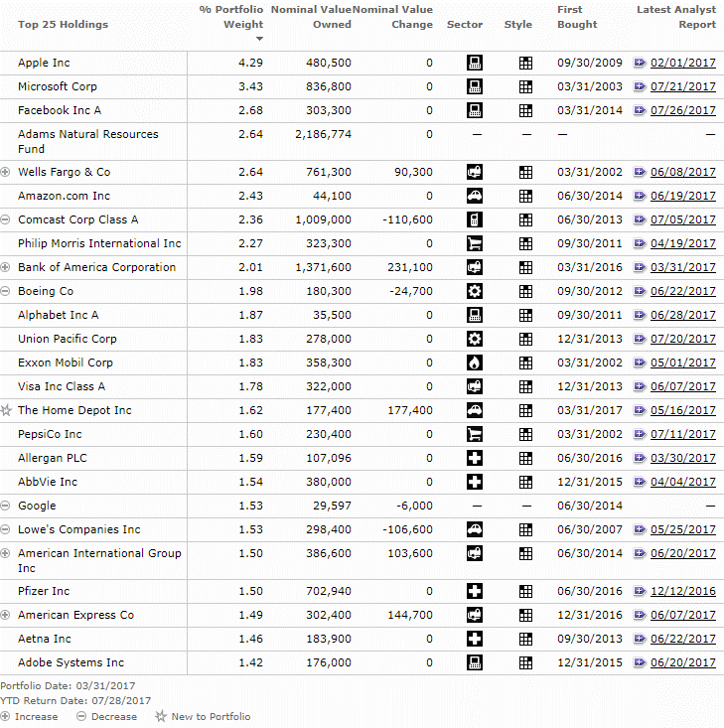
Task: Sort by Nominal Value Change header
Action: pyautogui.click(x=392, y=17)
